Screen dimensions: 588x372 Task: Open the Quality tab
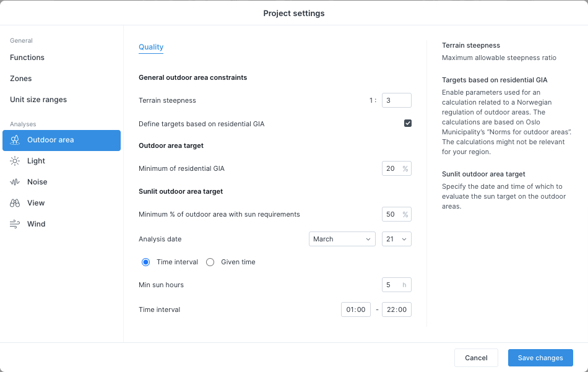(151, 47)
